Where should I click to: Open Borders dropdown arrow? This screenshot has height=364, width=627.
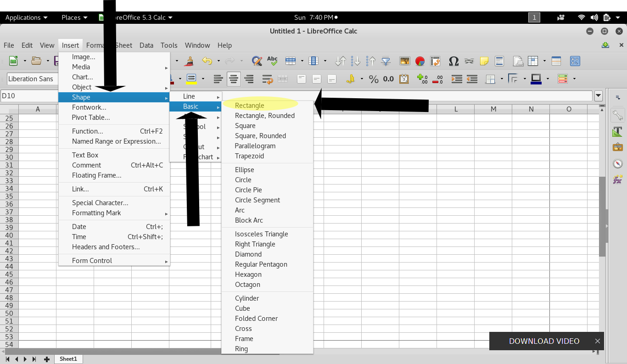[x=502, y=79]
